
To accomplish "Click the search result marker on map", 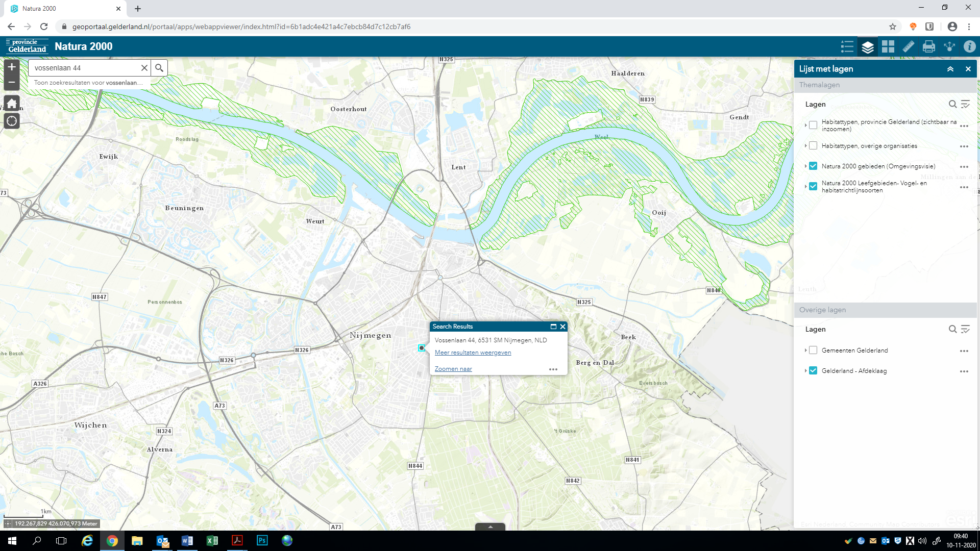I will pyautogui.click(x=421, y=348).
